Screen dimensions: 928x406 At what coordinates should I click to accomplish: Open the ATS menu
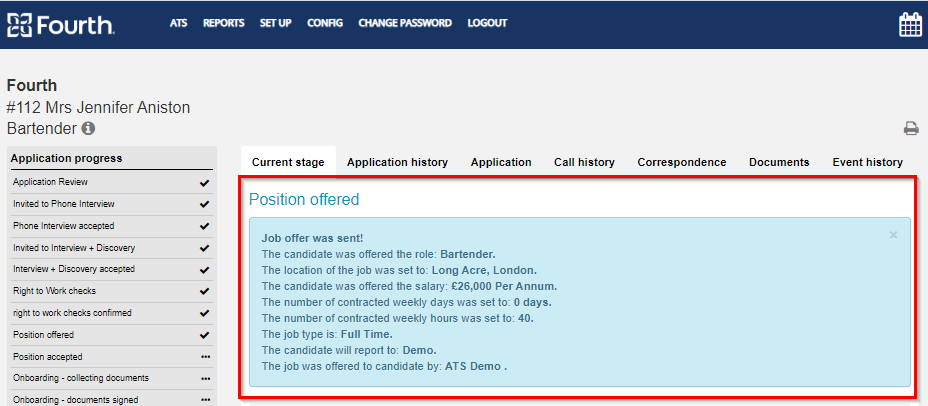point(179,23)
